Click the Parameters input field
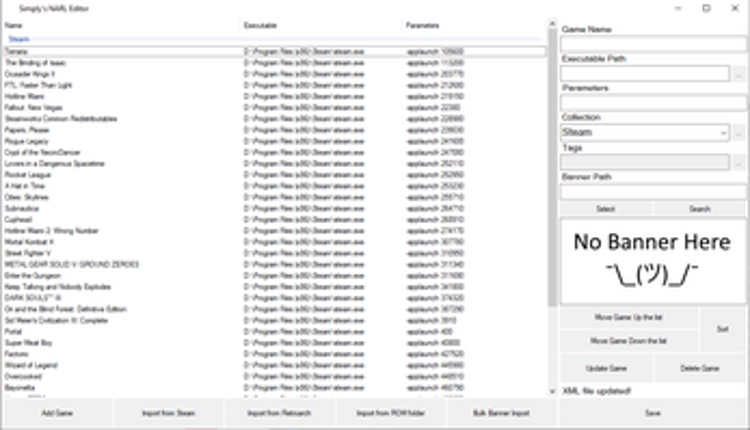 (x=653, y=103)
